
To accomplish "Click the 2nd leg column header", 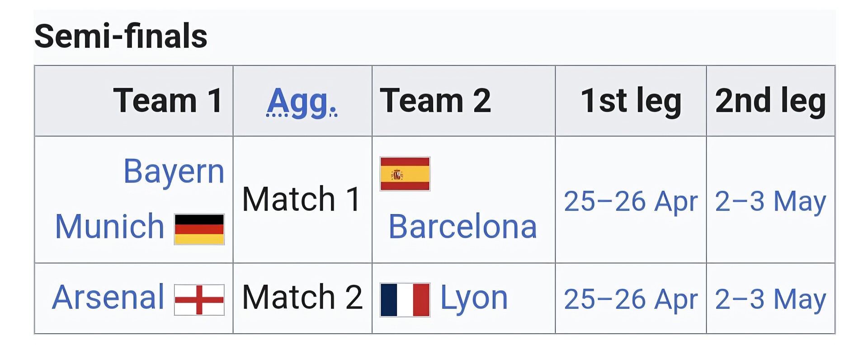I will coord(770,101).
